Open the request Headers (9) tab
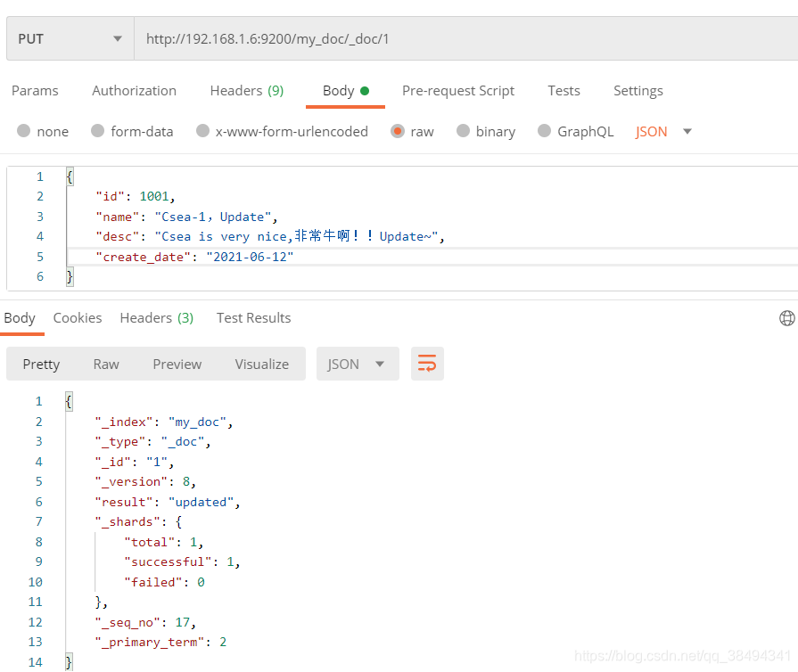The height and width of the screenshot is (672, 798). [x=247, y=91]
